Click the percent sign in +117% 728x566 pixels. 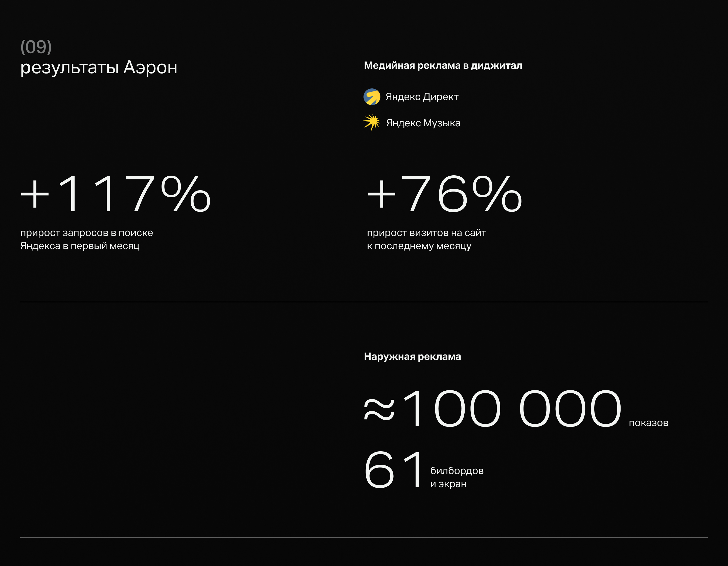tap(186, 194)
